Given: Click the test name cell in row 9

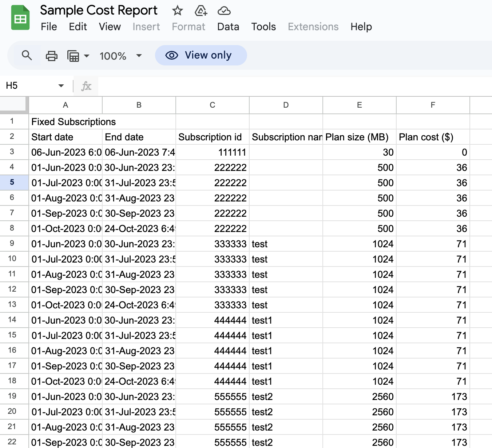Looking at the screenshot, I should click(x=286, y=244).
